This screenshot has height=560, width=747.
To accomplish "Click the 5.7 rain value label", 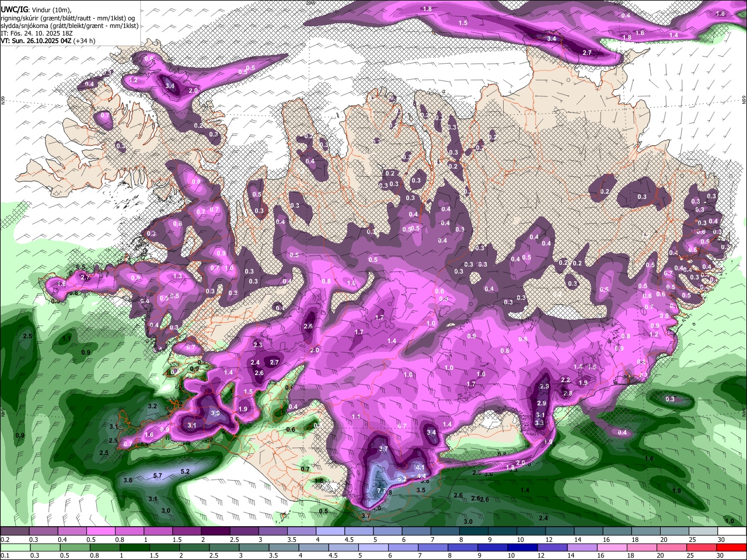I will tap(157, 476).
